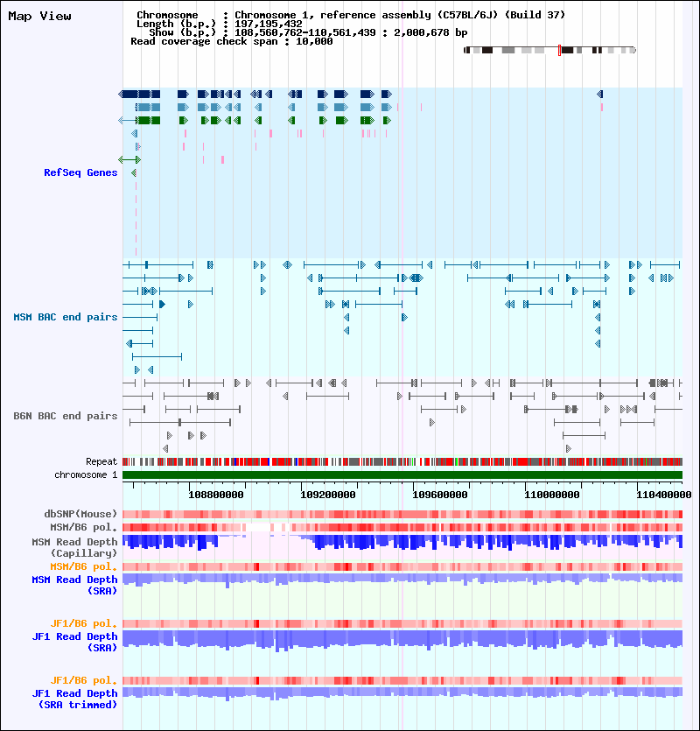Click the 108800000 axis coordinate
Screen dimensions: 700x731
[x=216, y=495]
